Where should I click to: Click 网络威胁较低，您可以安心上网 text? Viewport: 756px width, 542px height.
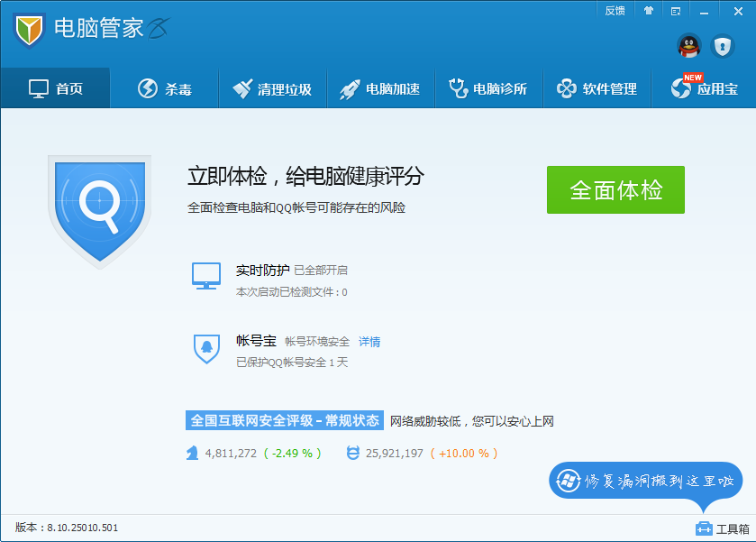(471, 421)
